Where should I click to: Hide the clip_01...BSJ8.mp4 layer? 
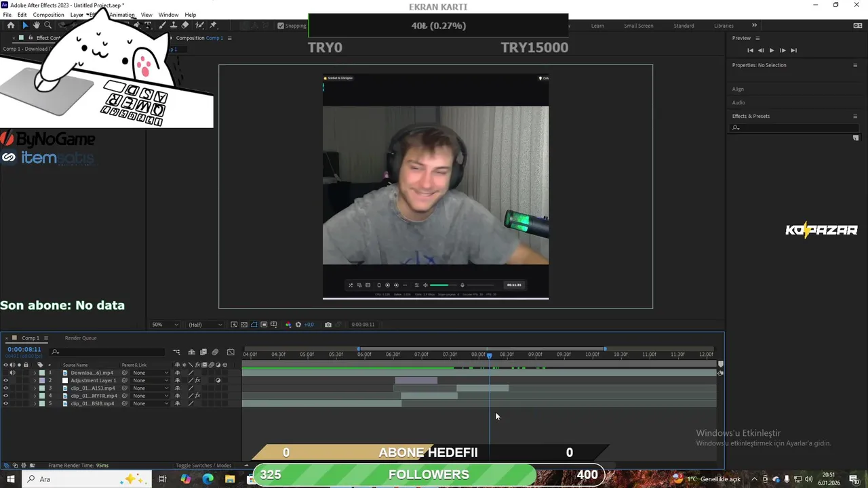tap(5, 403)
